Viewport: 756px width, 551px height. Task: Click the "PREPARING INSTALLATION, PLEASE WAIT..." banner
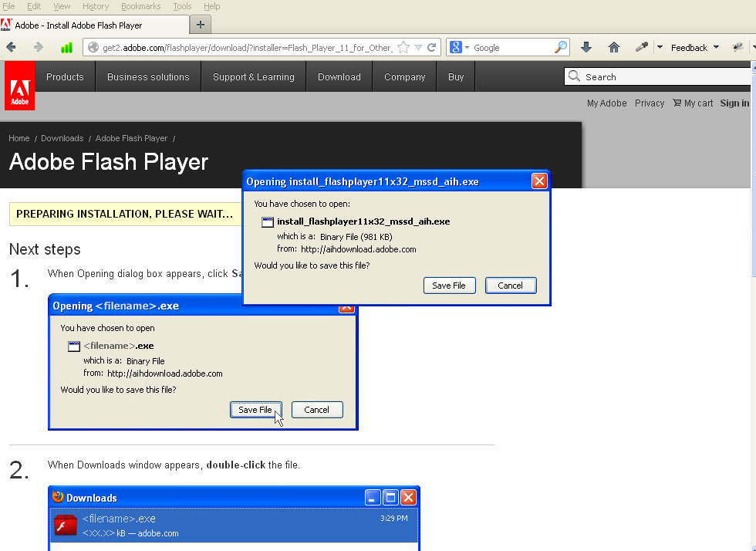[125, 214]
